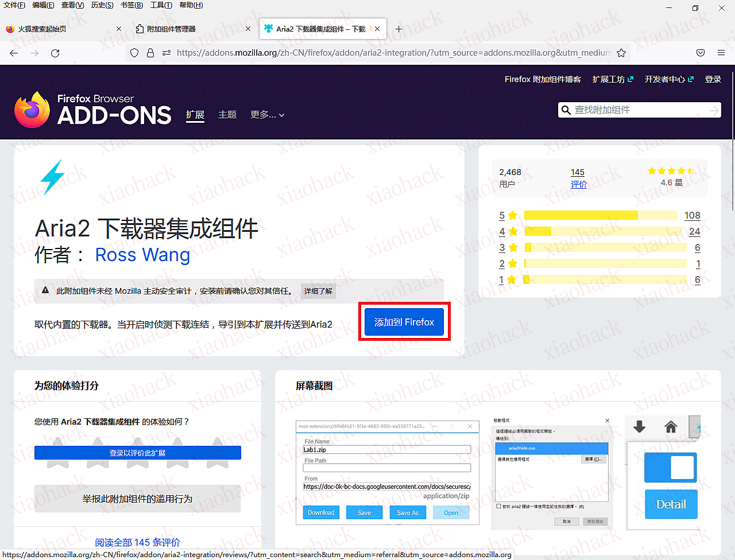Image resolution: width=735 pixels, height=560 pixels.
Task: Click the browser reload page icon
Action: click(55, 53)
